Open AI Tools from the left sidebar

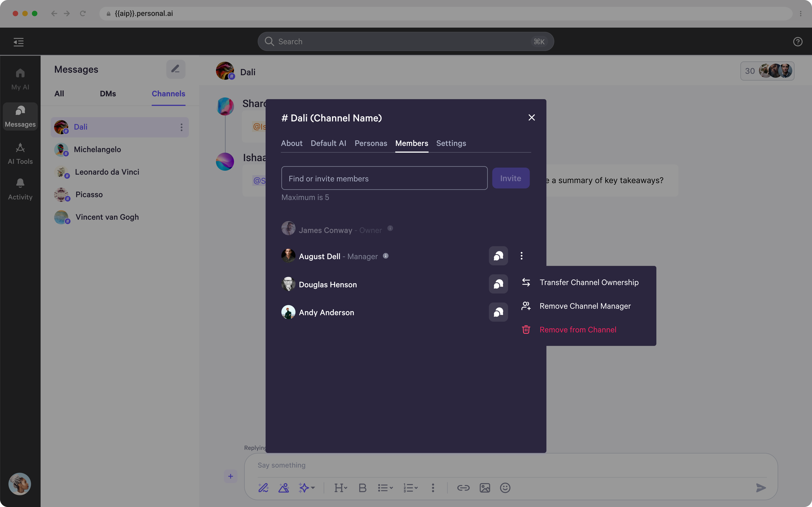[20, 154]
